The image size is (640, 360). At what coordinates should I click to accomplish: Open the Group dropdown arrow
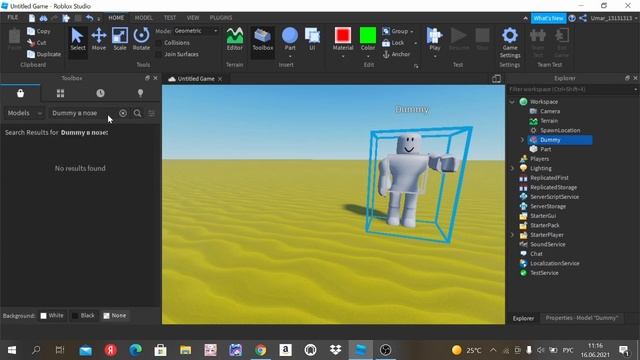tap(412, 31)
